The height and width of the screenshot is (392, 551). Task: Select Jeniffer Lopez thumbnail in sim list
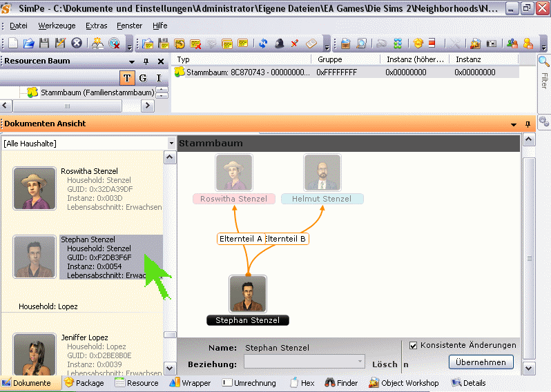[x=34, y=353]
